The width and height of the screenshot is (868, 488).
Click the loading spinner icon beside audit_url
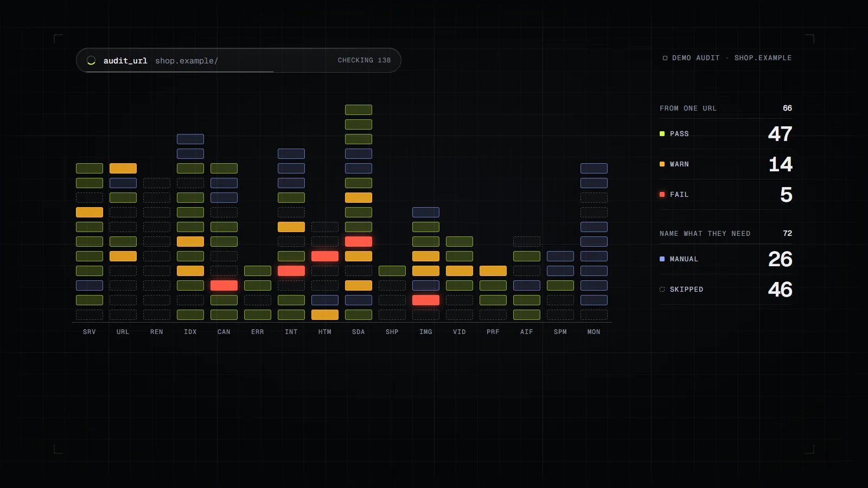click(91, 61)
